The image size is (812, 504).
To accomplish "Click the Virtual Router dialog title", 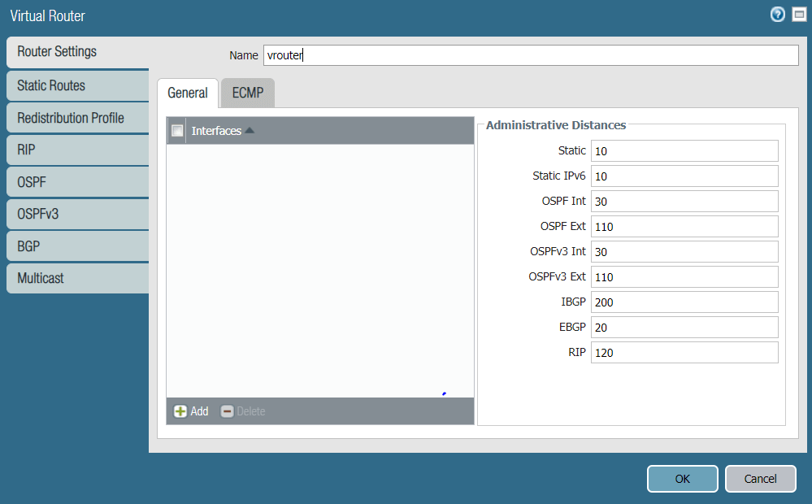I will (x=48, y=16).
